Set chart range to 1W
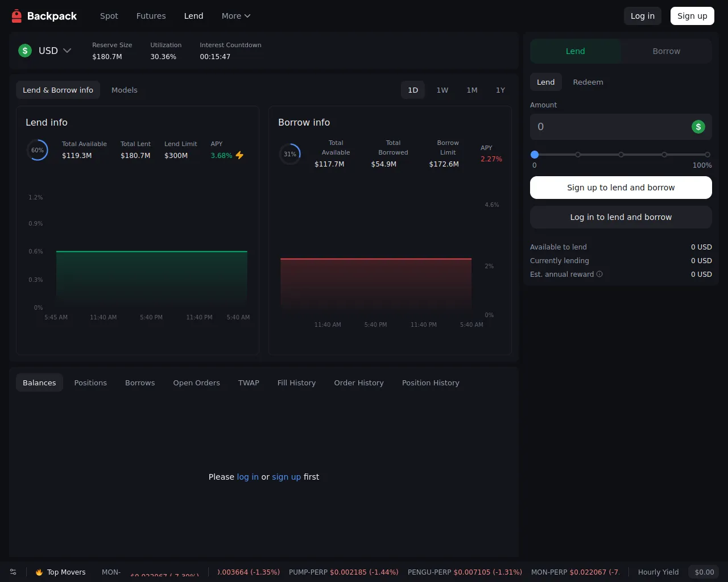This screenshot has height=582, width=728. (x=442, y=90)
